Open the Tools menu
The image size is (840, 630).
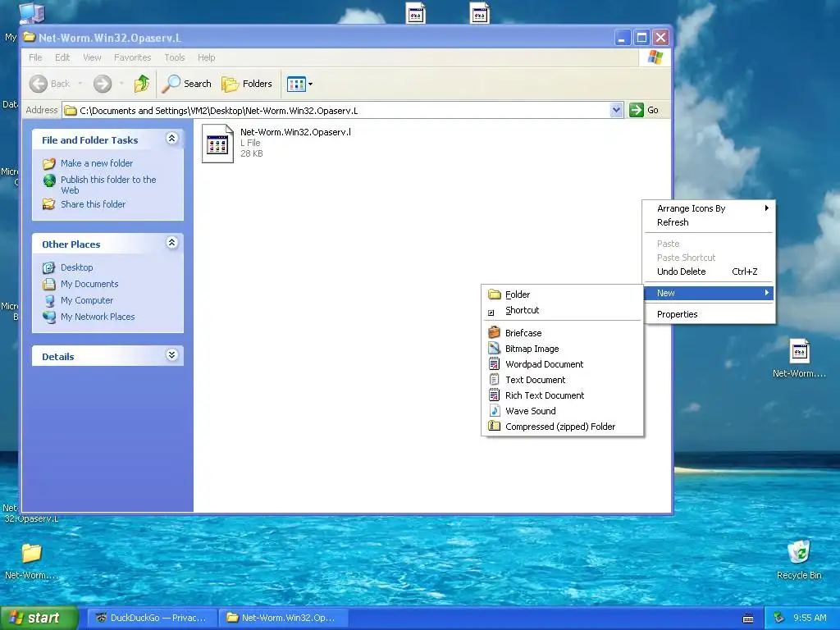click(x=174, y=57)
